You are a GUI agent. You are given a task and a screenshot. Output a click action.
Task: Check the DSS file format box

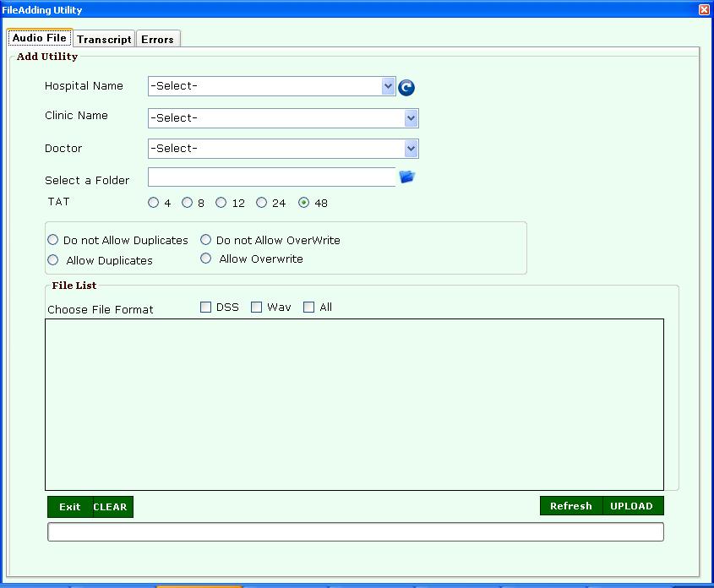pyautogui.click(x=206, y=308)
